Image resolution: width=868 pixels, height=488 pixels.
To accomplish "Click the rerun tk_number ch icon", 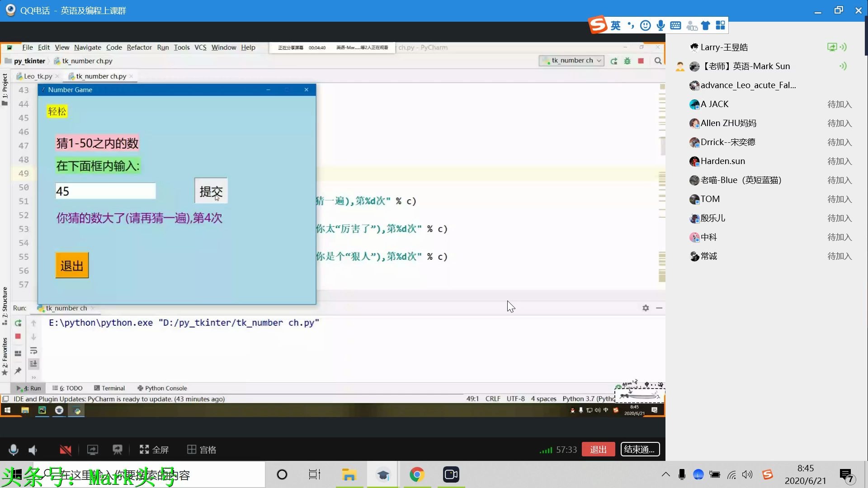I will 613,61.
